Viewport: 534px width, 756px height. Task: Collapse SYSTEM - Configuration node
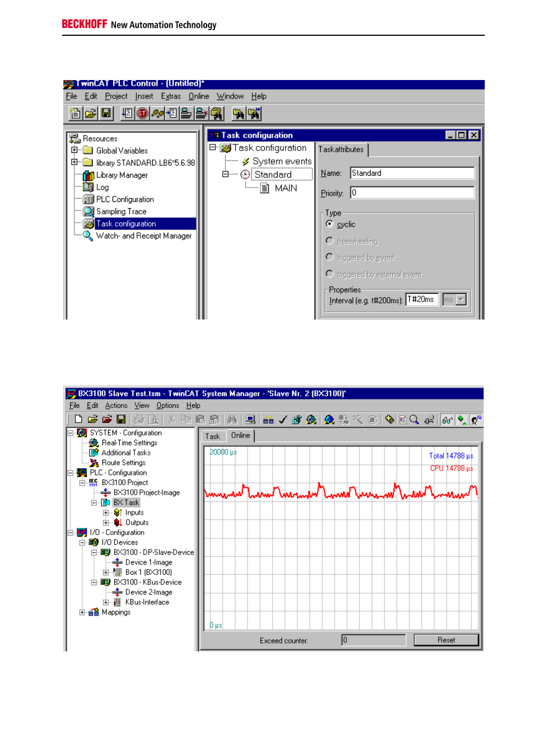coord(71,433)
